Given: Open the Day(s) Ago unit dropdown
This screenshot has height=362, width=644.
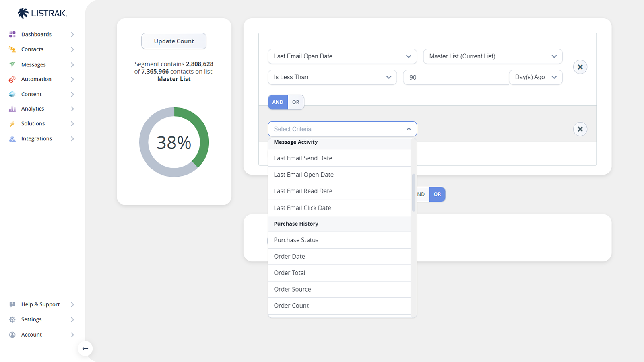Looking at the screenshot, I should [x=535, y=77].
